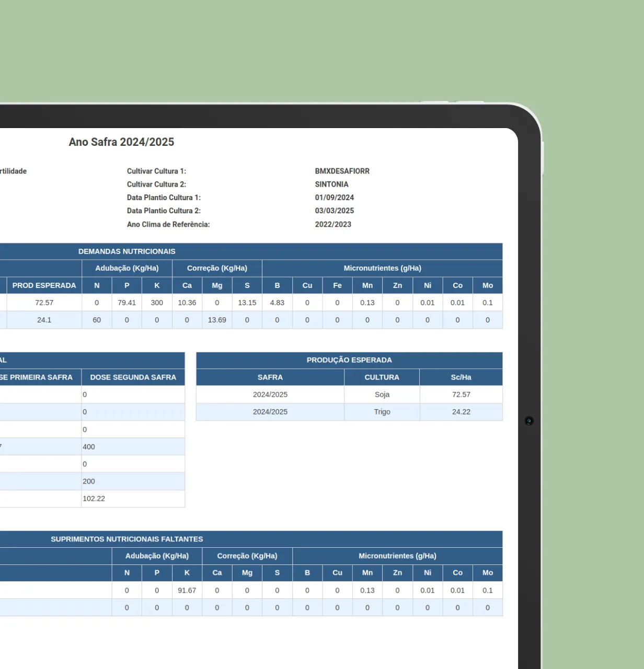Click the DEMANDAS NUTRICIONAIS table header
Image resolution: width=644 pixels, height=669 pixels.
[x=127, y=251]
